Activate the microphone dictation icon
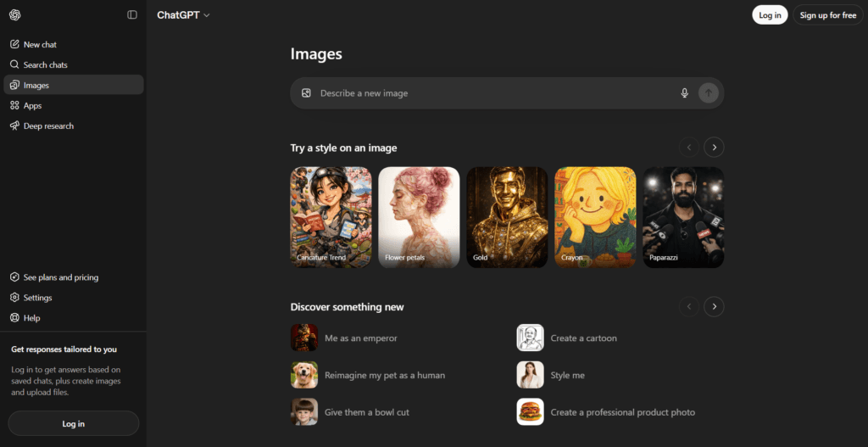Image resolution: width=868 pixels, height=447 pixels. pos(685,93)
